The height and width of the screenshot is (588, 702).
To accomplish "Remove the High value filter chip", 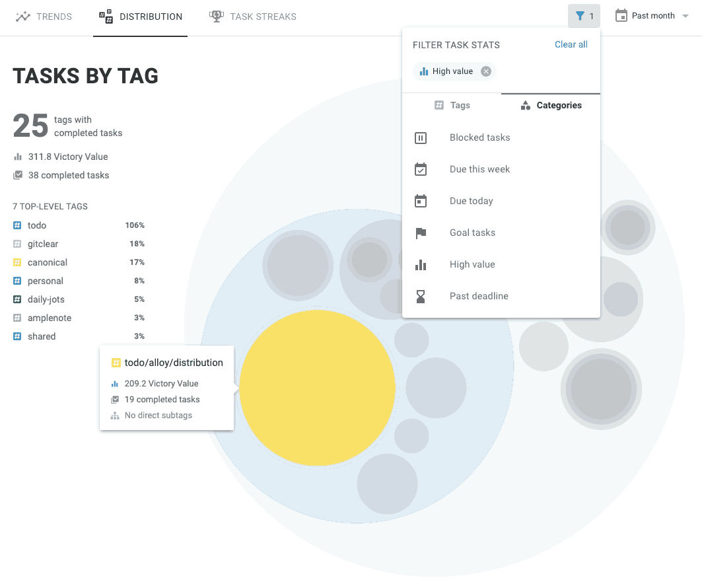I will [486, 71].
